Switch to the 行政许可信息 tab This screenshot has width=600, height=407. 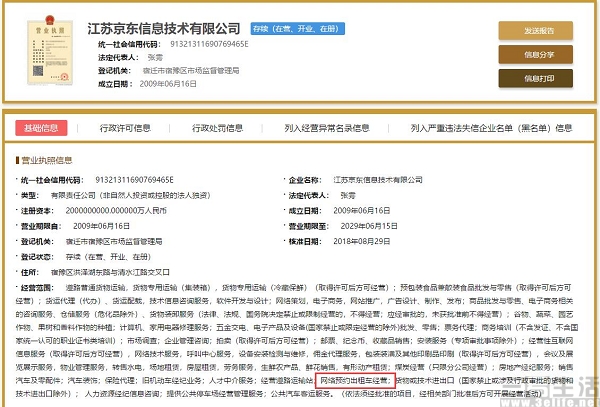[x=125, y=128]
